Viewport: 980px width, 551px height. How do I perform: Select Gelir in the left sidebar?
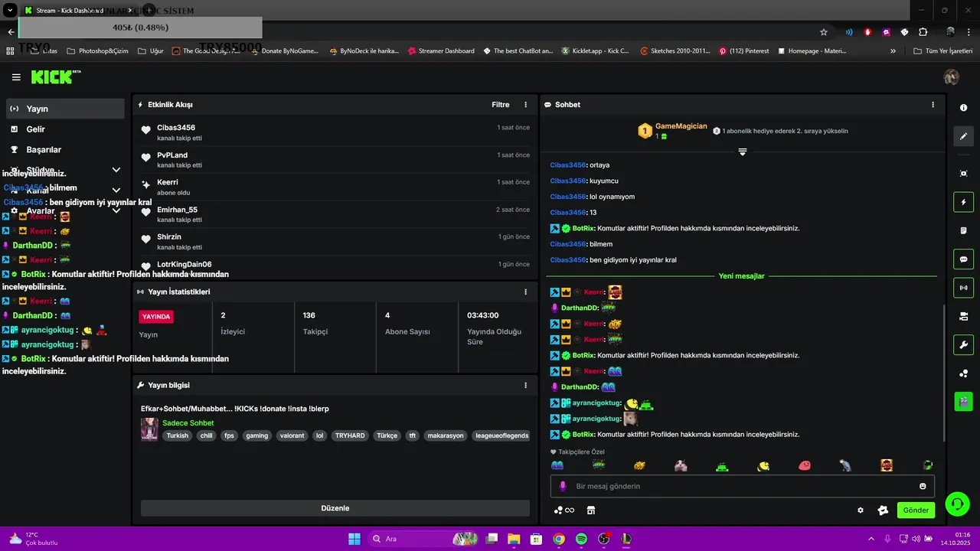click(65, 129)
